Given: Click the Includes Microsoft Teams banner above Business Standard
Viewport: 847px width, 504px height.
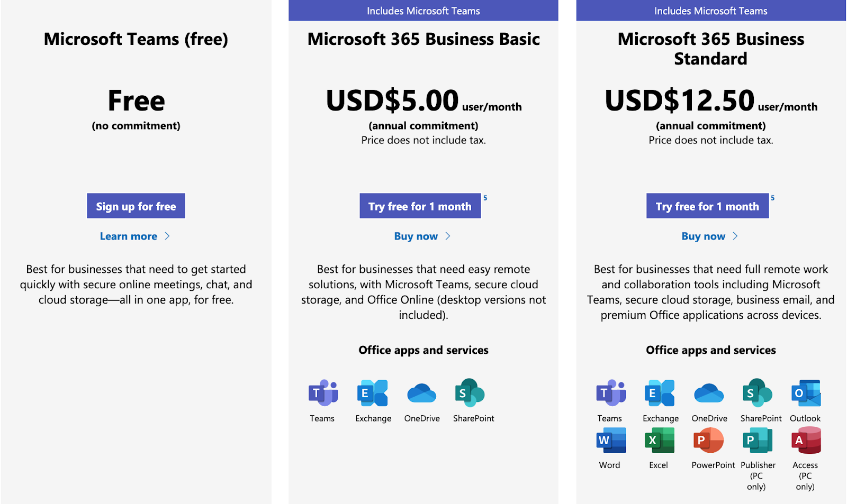Looking at the screenshot, I should (x=710, y=11).
